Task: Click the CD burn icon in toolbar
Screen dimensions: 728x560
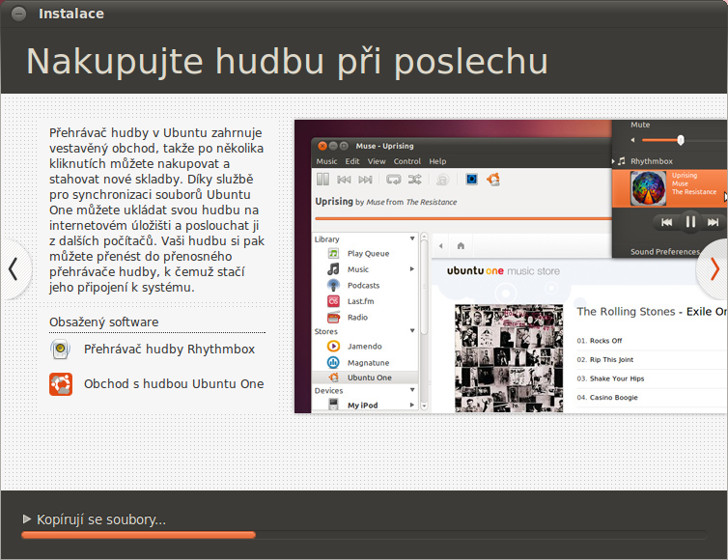Action: coord(443,180)
